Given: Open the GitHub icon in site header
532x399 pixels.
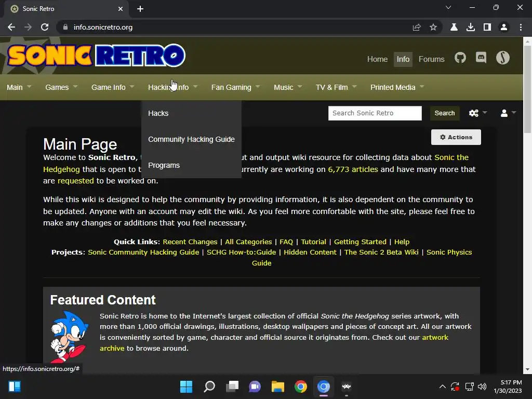Looking at the screenshot, I should [460, 58].
